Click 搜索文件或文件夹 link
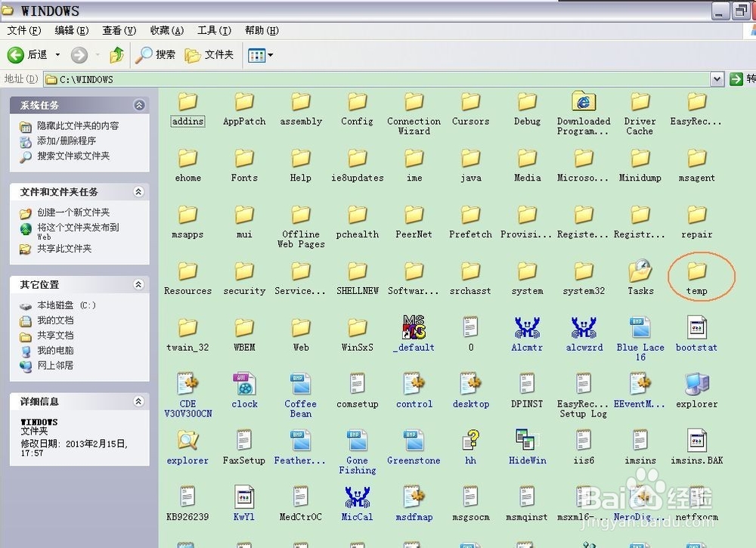 point(73,156)
